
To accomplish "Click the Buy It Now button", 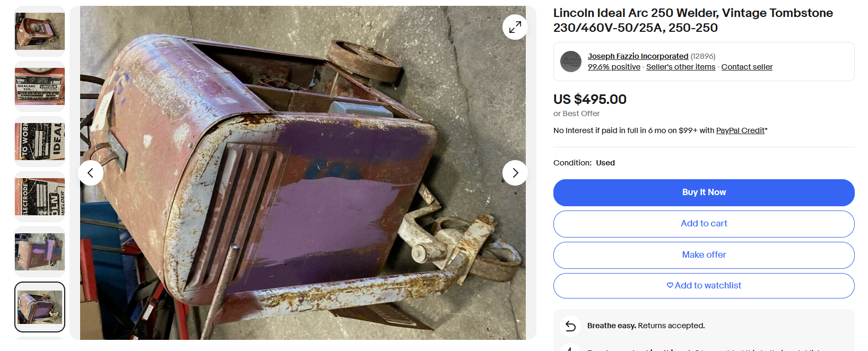I will coord(704,192).
